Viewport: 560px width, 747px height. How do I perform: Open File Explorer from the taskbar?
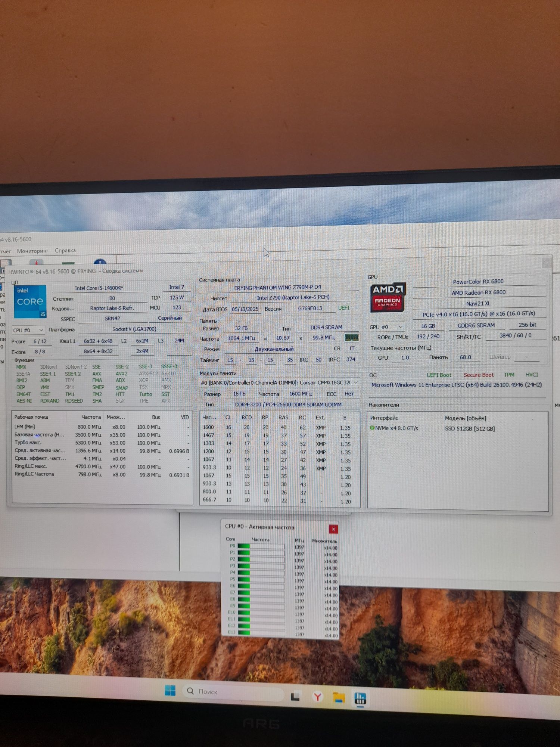(339, 697)
